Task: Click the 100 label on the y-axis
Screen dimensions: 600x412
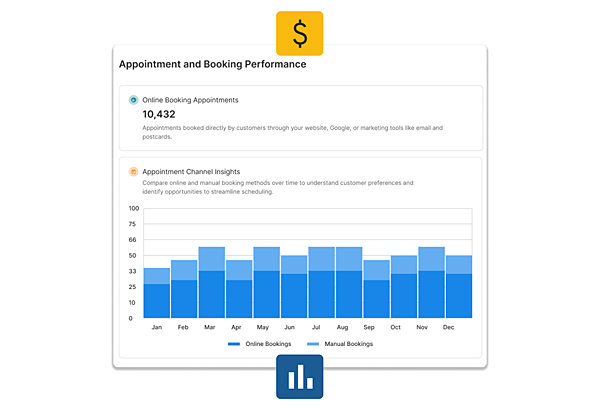Action: 135,209
